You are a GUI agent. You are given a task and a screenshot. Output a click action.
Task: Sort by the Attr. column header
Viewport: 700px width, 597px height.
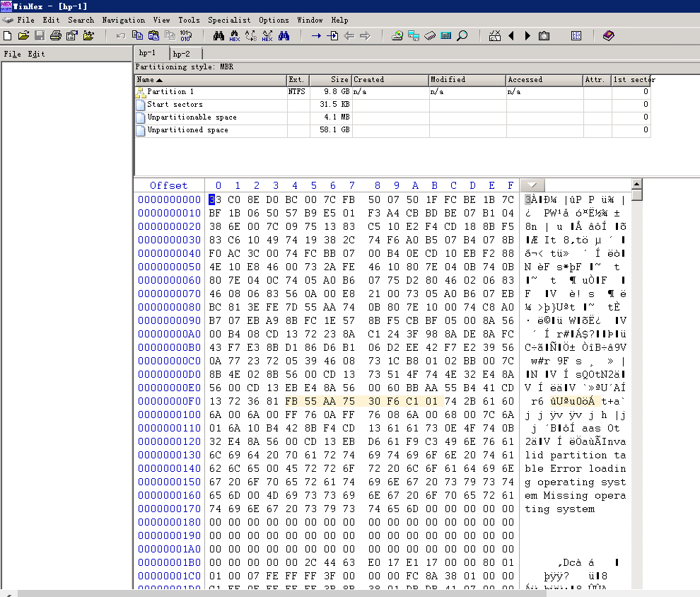[597, 80]
